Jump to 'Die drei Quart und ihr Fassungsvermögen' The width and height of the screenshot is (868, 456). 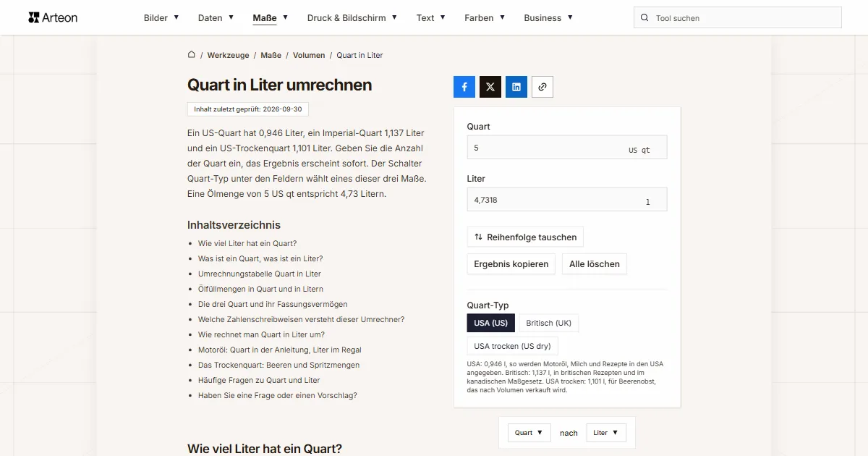pyautogui.click(x=273, y=304)
